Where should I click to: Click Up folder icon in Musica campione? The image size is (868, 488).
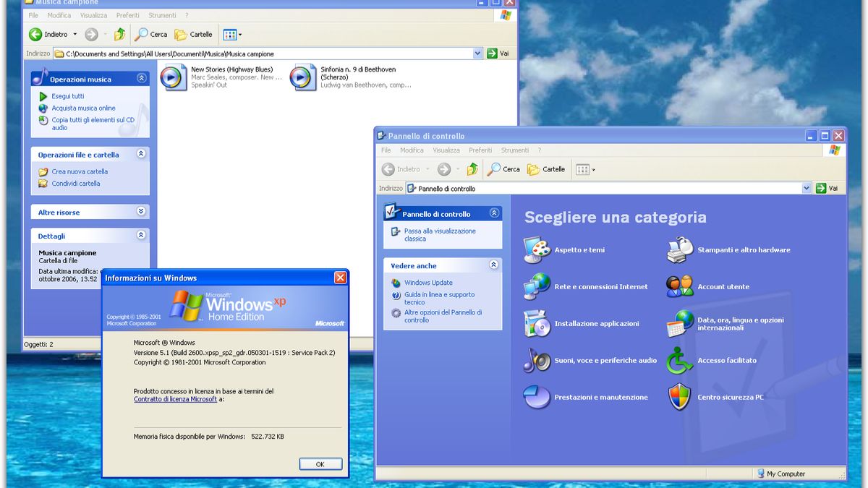tap(120, 34)
